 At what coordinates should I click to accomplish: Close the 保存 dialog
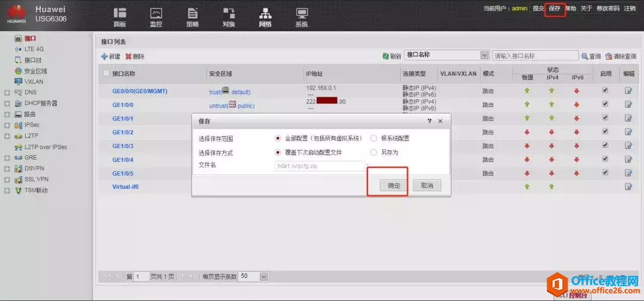440,121
